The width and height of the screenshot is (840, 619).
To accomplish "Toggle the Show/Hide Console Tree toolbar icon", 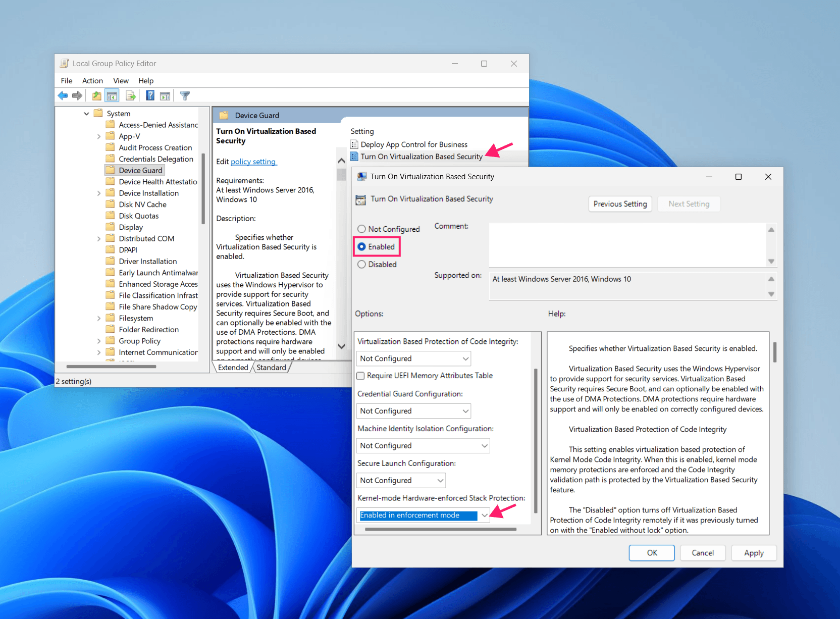I will click(112, 95).
